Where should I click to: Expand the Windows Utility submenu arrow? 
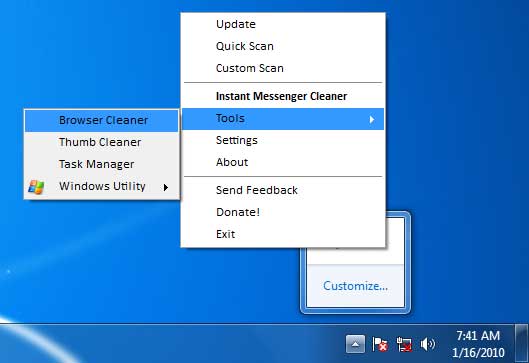tap(166, 187)
